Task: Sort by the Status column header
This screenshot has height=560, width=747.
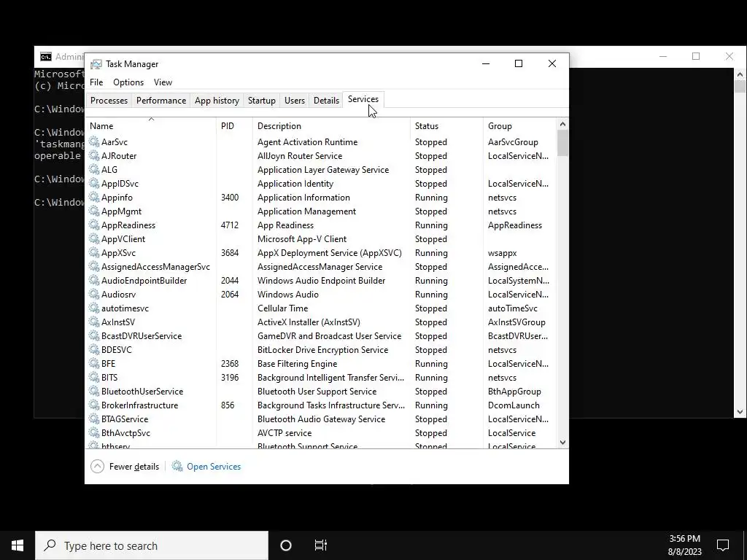Action: pyautogui.click(x=447, y=125)
